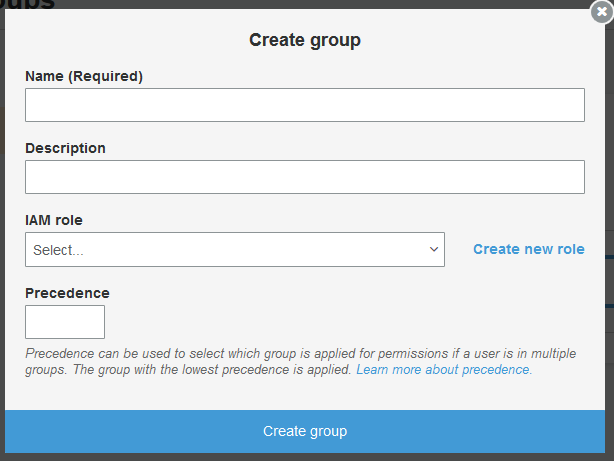Viewport: 614px width, 461px height.
Task: Open Learn more about precedence link
Action: (444, 369)
